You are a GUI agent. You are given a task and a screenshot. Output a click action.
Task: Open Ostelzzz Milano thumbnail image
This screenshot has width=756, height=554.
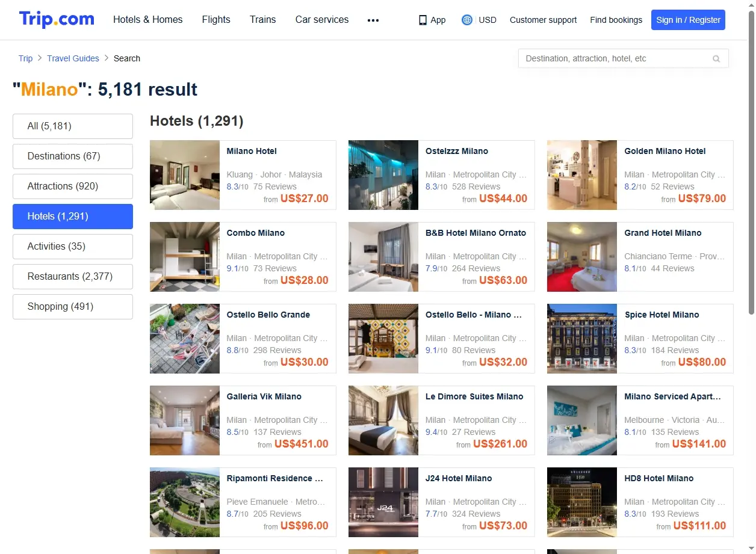click(383, 175)
